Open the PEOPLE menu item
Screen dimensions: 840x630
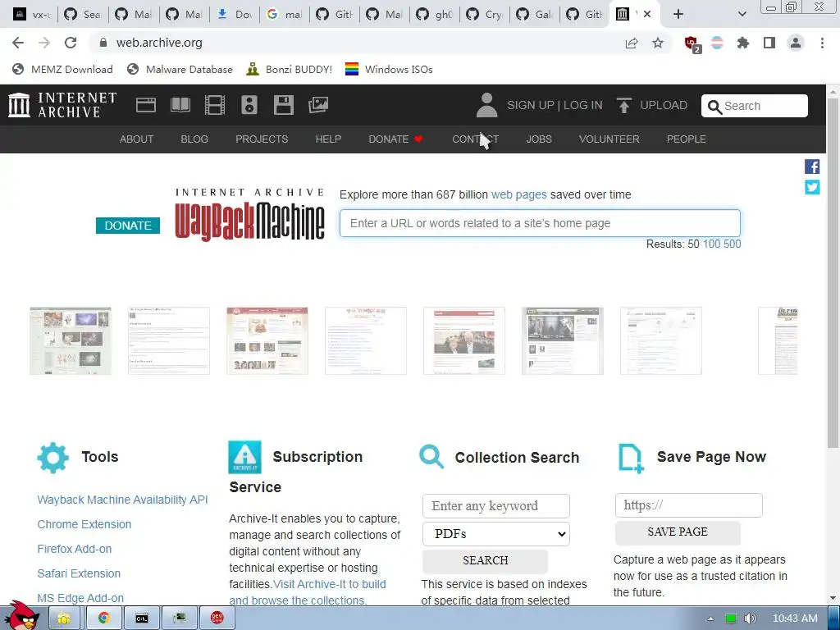pyautogui.click(x=687, y=139)
